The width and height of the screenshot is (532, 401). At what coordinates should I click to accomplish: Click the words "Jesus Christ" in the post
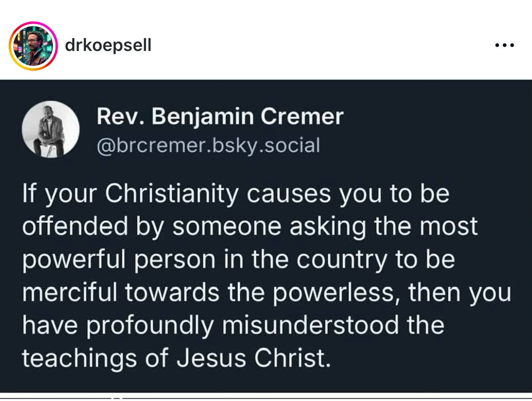[254, 358]
